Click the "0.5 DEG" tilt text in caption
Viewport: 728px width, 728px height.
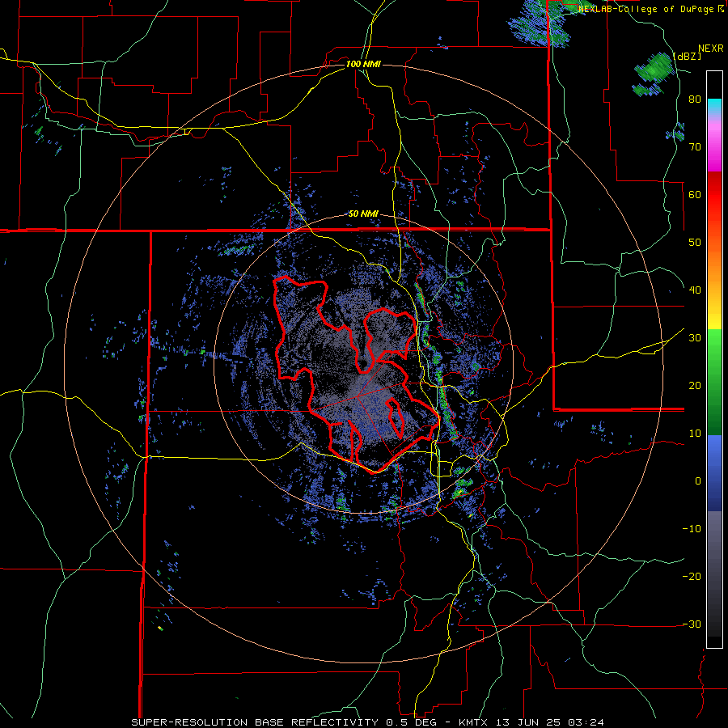coord(413,722)
